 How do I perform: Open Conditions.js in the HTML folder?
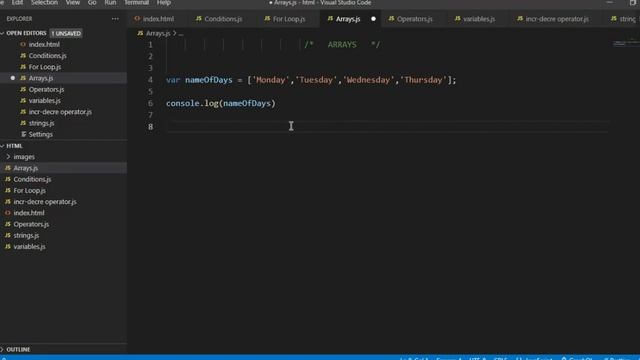point(32,179)
